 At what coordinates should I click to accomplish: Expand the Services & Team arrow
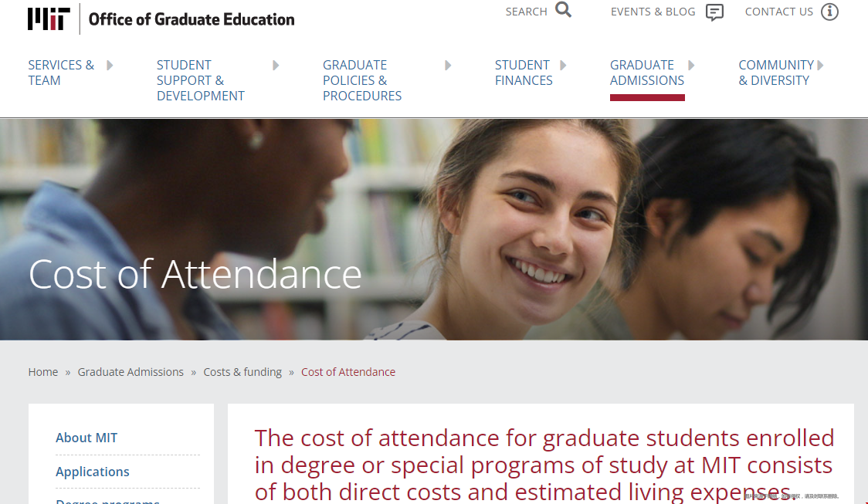[110, 66]
